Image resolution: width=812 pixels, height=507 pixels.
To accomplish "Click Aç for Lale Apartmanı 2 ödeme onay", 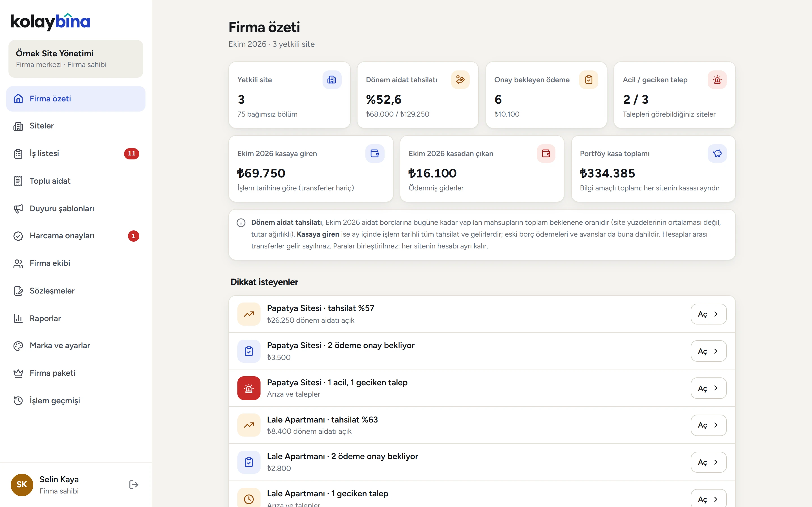I will (x=708, y=462).
